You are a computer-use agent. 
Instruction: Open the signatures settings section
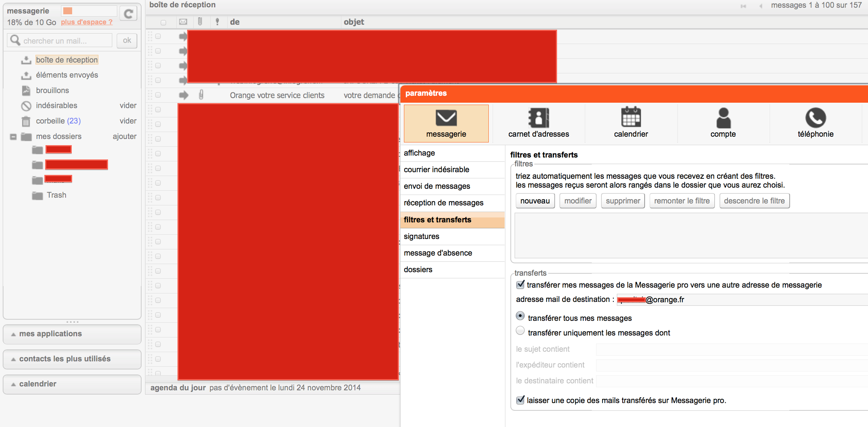point(422,236)
